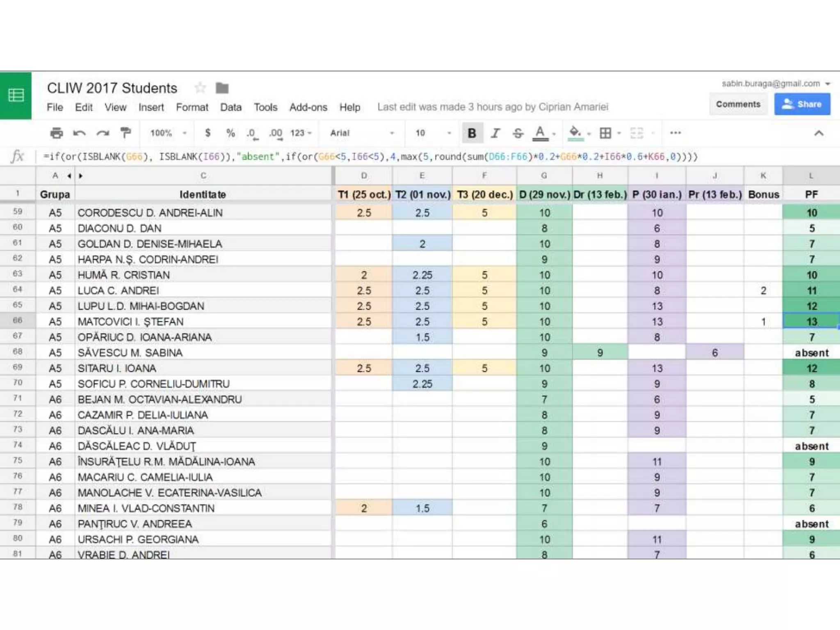Toggle strikethrough formatting button
The width and height of the screenshot is (840, 630).
coord(518,133)
